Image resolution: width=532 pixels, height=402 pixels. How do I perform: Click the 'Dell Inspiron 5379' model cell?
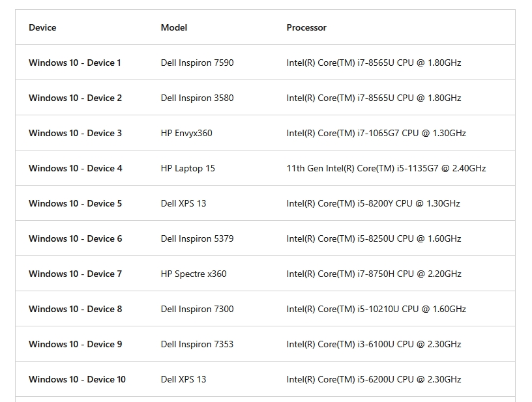(x=197, y=239)
